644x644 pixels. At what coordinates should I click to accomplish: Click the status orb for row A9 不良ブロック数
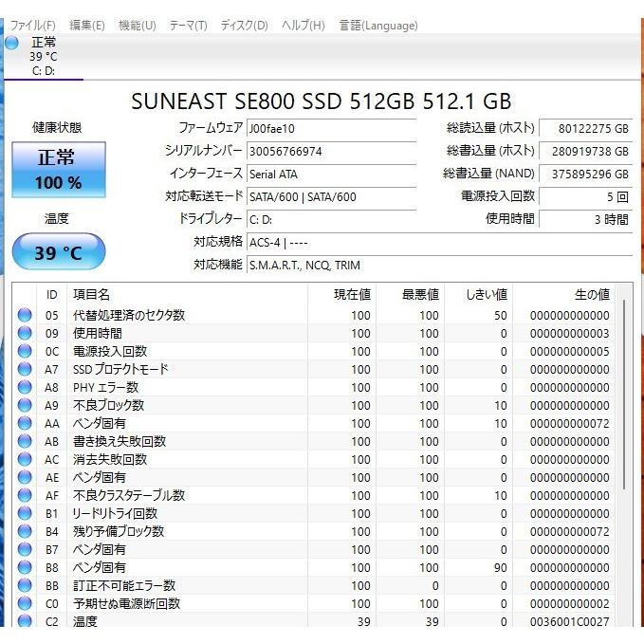(x=25, y=405)
